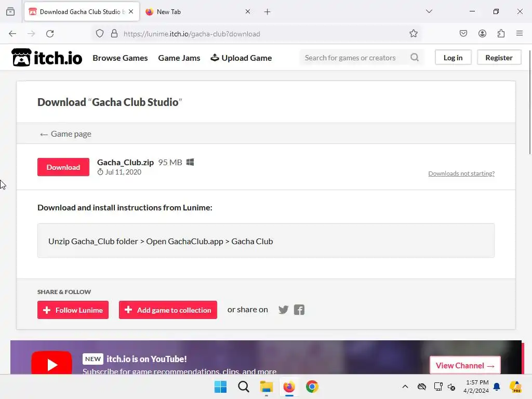The width and height of the screenshot is (532, 399).
Task: Switch to the New Tab tab
Action: (197, 12)
